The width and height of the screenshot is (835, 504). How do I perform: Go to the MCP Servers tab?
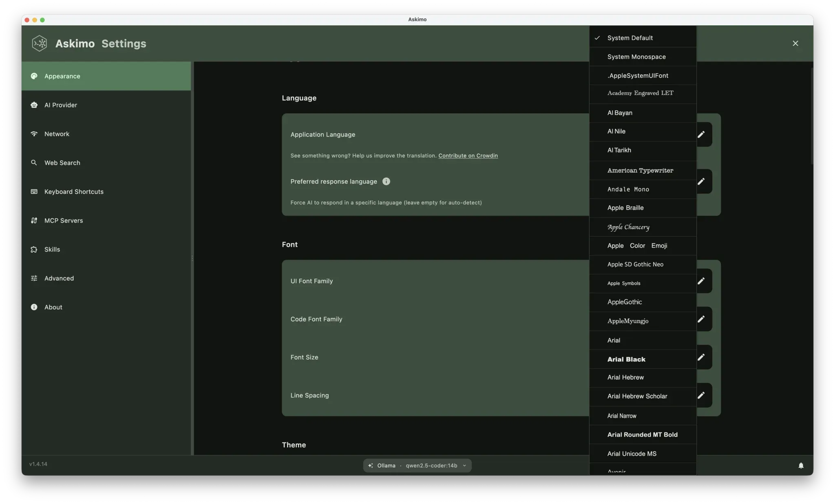(x=106, y=221)
